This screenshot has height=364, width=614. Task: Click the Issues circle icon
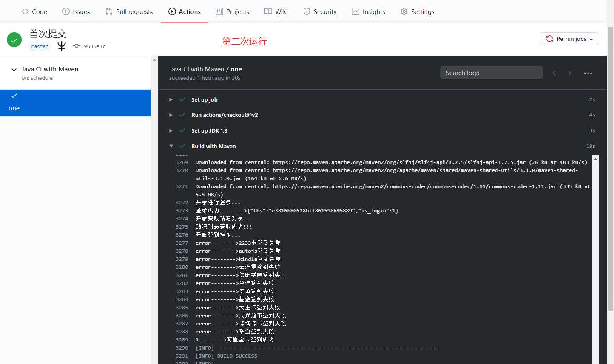(66, 12)
